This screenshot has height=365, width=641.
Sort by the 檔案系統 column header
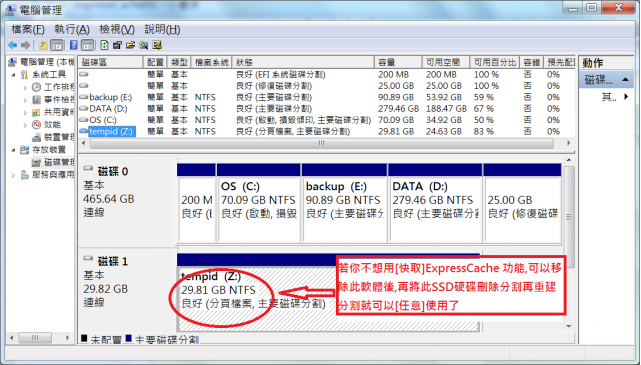211,62
